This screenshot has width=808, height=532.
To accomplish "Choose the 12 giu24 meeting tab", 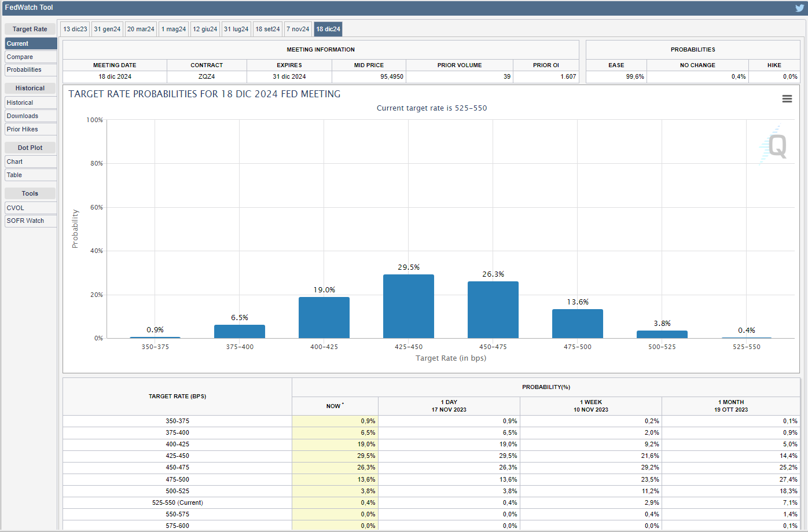I will coord(205,30).
